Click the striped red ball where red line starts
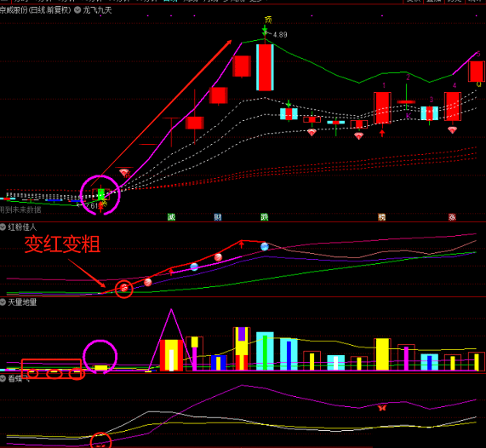The image size is (486, 448). (124, 288)
